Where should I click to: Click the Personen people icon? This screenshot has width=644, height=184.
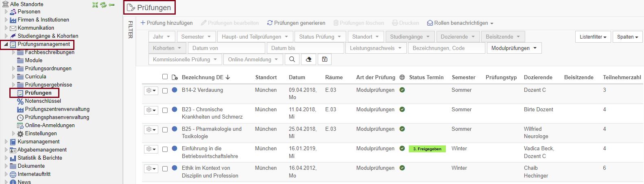[x=13, y=12]
